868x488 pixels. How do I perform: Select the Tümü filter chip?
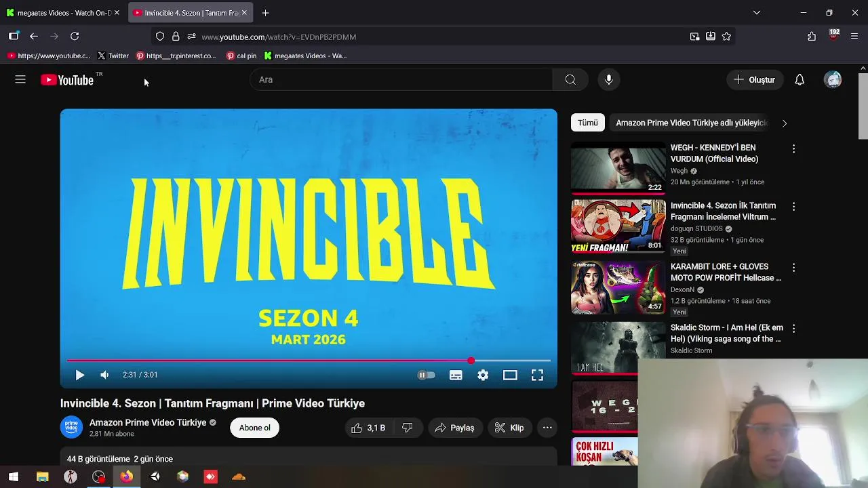587,123
